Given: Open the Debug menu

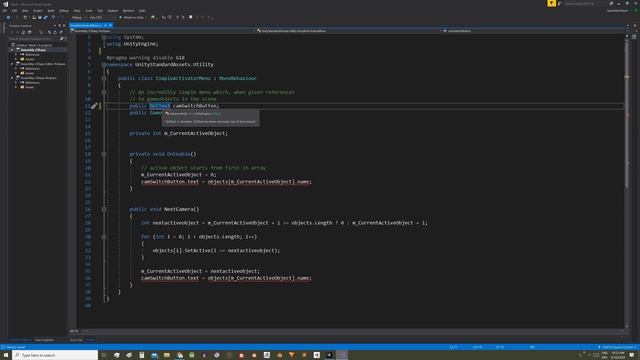Looking at the screenshot, I should [64, 11].
